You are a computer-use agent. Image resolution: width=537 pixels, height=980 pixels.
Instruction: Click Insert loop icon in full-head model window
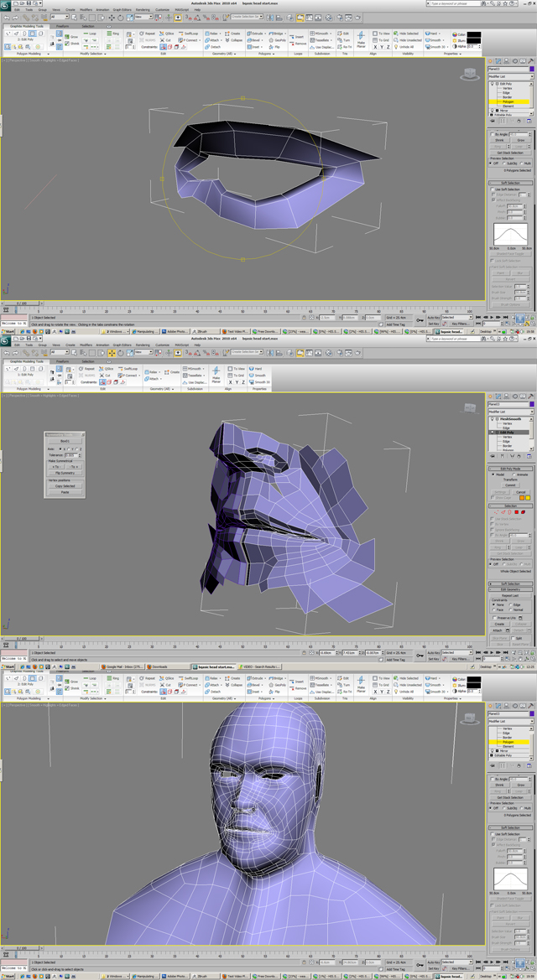pos(296,682)
